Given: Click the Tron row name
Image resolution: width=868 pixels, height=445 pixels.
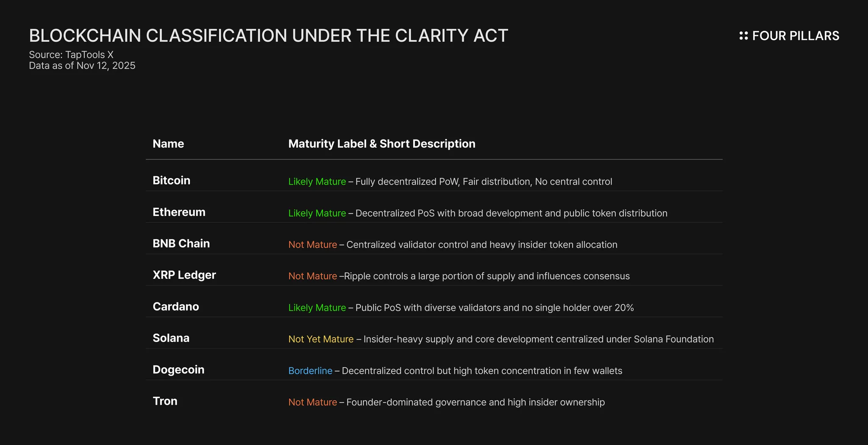Looking at the screenshot, I should 165,401.
